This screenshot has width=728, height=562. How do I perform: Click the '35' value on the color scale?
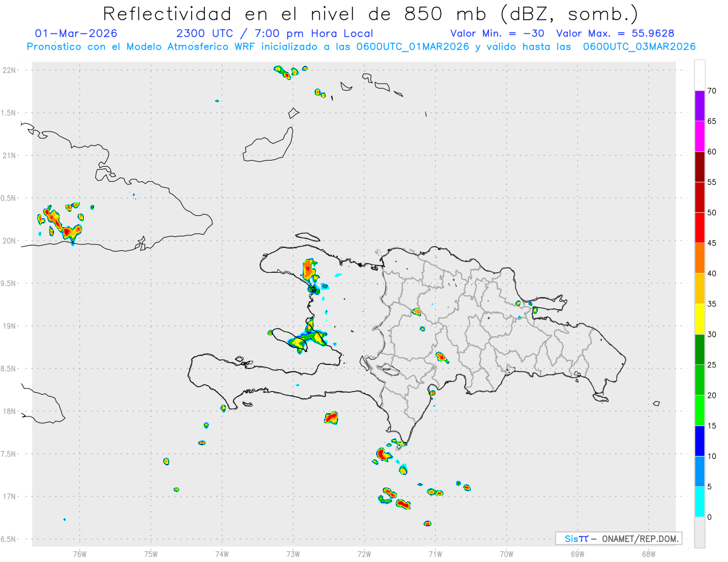point(712,304)
